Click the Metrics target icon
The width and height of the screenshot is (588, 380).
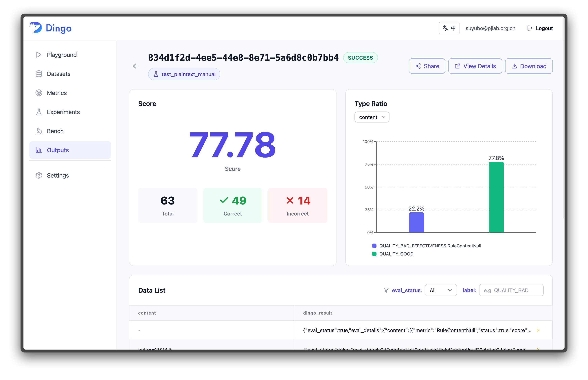[39, 93]
